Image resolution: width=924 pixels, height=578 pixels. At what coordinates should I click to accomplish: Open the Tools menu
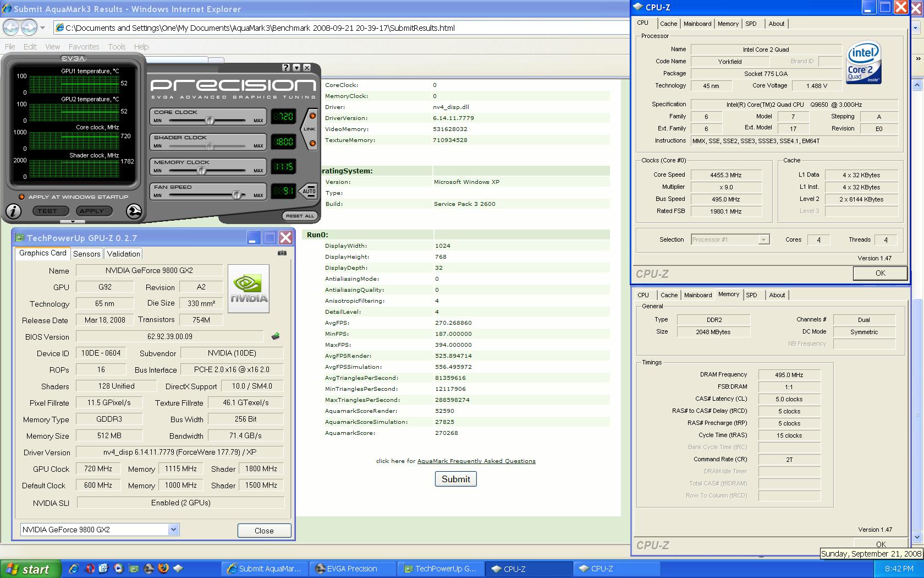(x=117, y=47)
